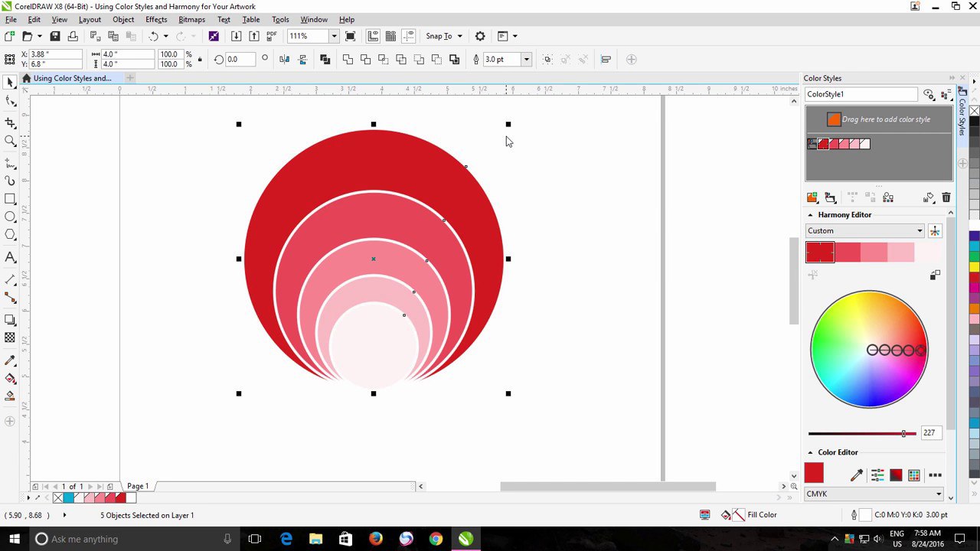Open the zoom level 111% dropdown
The image size is (980, 551).
click(x=334, y=36)
